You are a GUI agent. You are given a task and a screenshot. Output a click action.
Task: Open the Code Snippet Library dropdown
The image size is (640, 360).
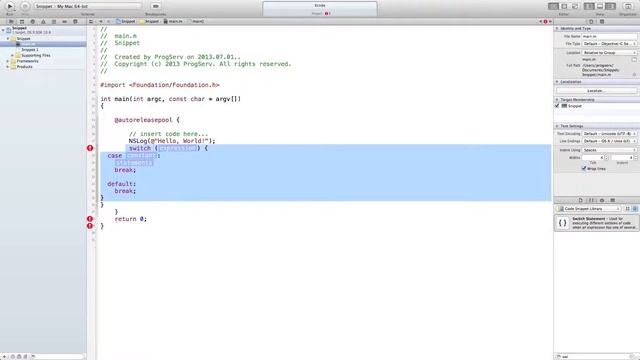coord(589,209)
